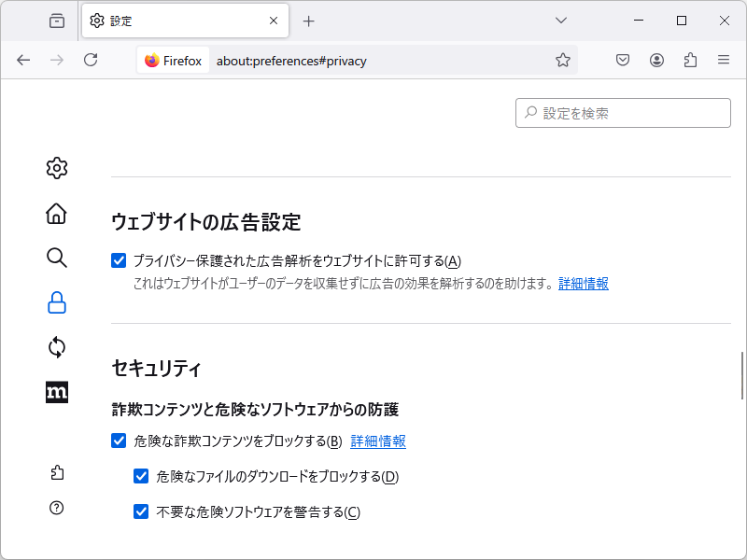Click the Mozilla 'm' sidebar icon
This screenshot has width=747, height=560.
coord(56,392)
